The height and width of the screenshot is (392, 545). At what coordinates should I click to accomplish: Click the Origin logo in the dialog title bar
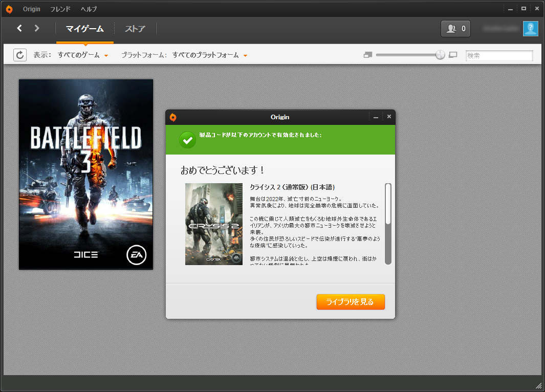pos(173,118)
